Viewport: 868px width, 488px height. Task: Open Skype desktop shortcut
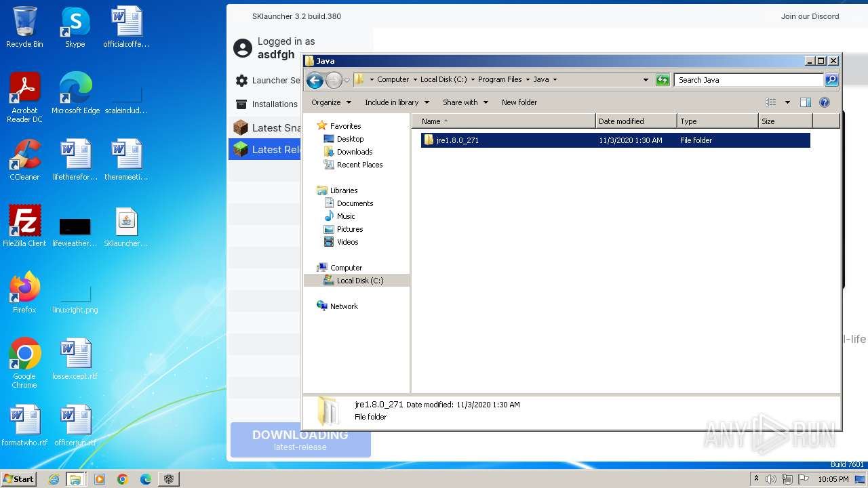(x=75, y=28)
